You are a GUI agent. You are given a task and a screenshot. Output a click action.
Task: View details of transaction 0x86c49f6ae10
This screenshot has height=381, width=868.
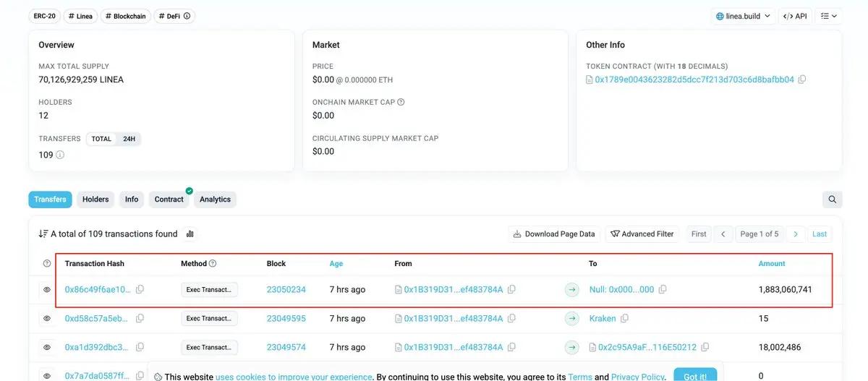tap(47, 289)
